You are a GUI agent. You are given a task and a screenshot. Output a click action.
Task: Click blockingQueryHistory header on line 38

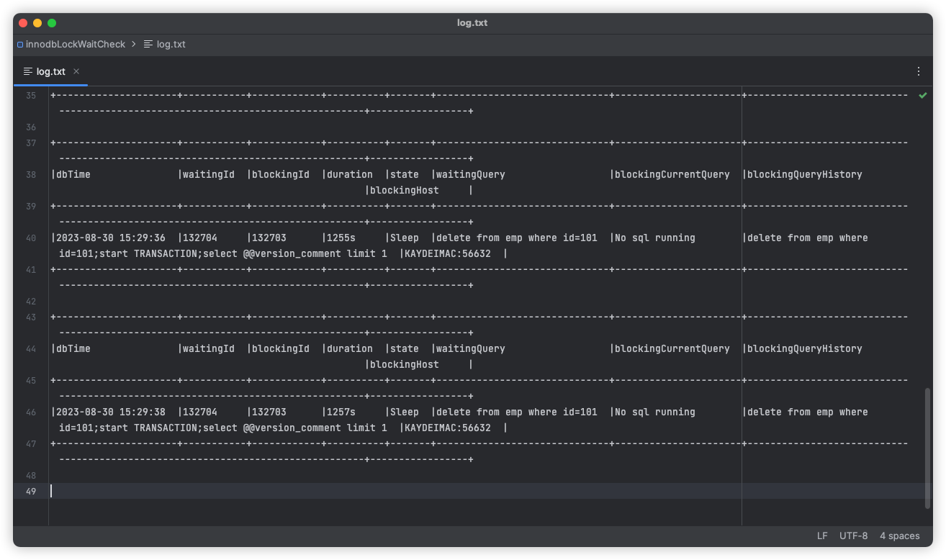coord(805,174)
